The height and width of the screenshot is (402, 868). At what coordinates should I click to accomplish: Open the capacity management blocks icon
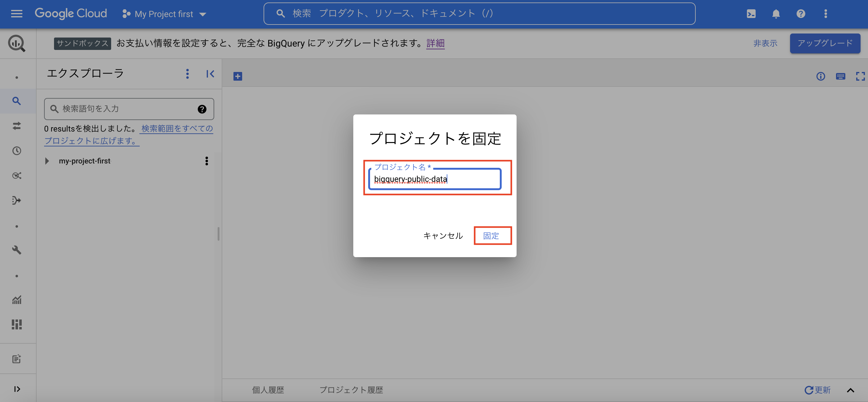click(x=16, y=324)
